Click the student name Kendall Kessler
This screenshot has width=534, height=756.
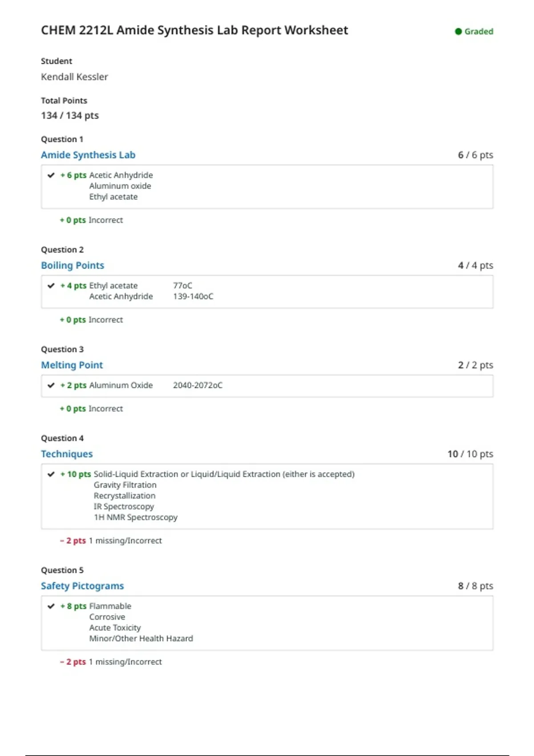(74, 77)
